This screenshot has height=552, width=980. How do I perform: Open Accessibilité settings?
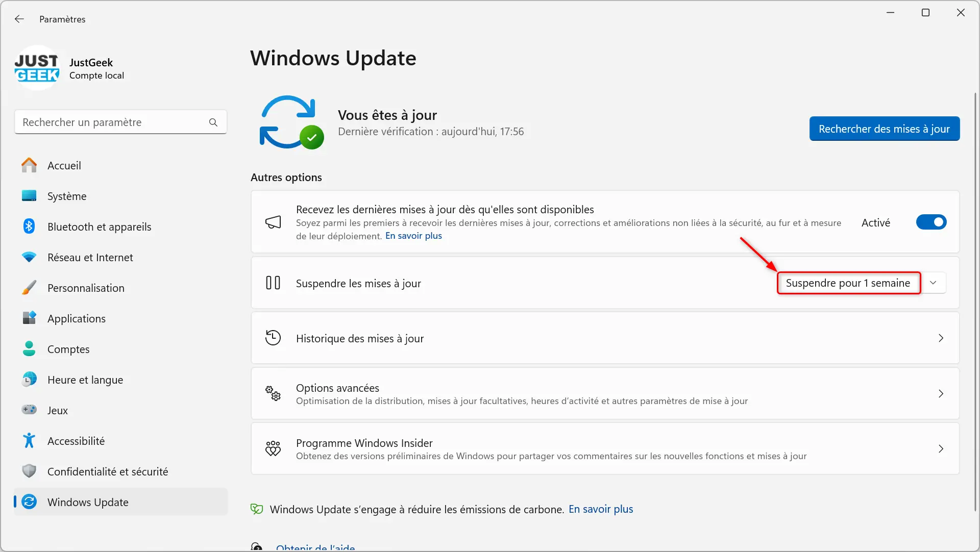pos(120,441)
